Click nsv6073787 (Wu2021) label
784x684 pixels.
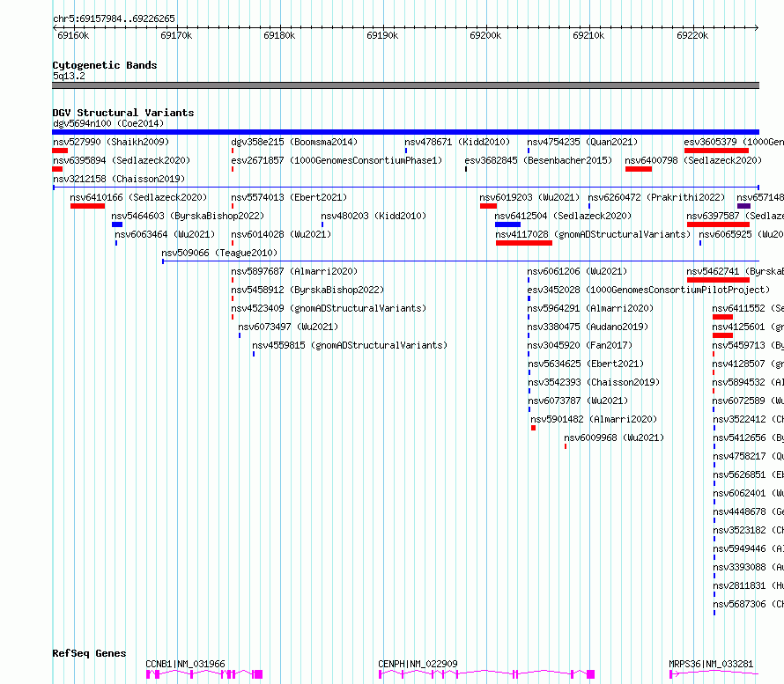(x=578, y=401)
